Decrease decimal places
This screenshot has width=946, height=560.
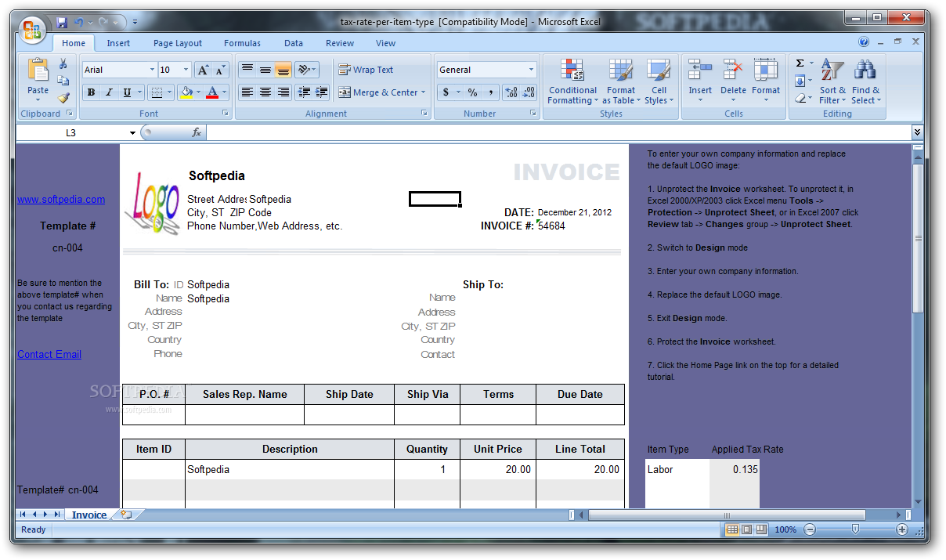(x=529, y=92)
